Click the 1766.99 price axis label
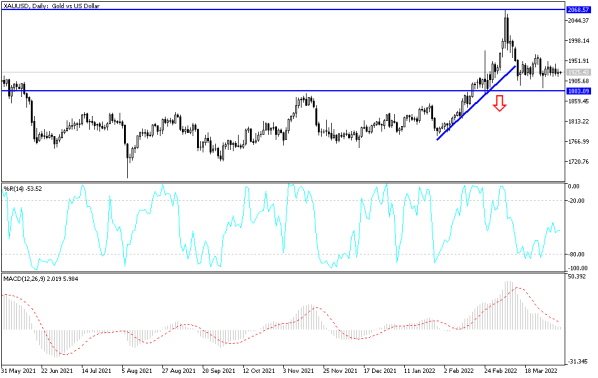Viewport: 598px width, 378px height. [x=579, y=142]
